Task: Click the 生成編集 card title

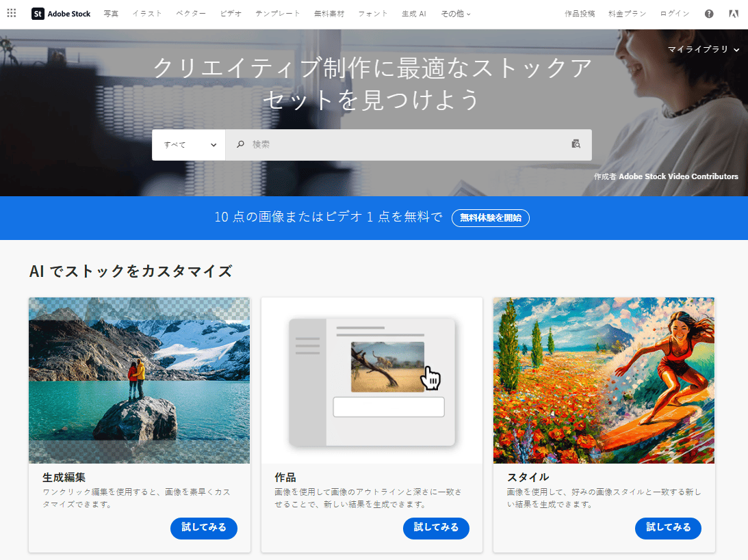Action: (x=64, y=477)
